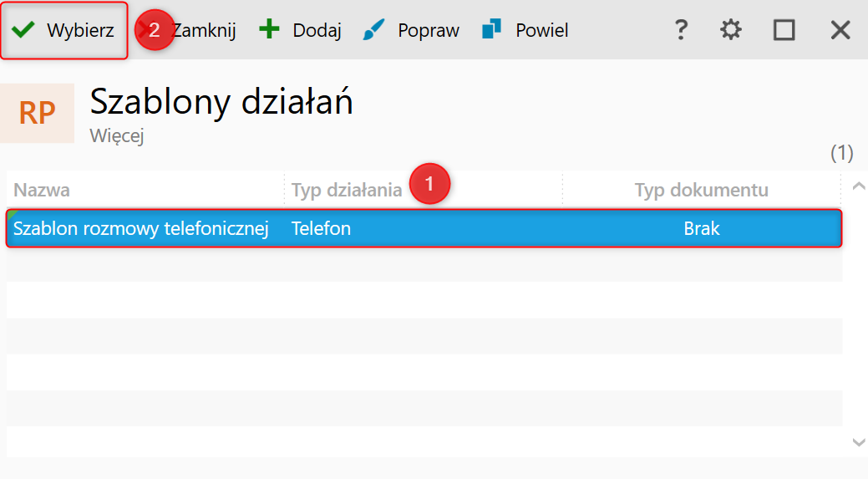Image resolution: width=868 pixels, height=479 pixels.
Task: Duplicate the template using the Powiel icon
Action: pos(491,31)
